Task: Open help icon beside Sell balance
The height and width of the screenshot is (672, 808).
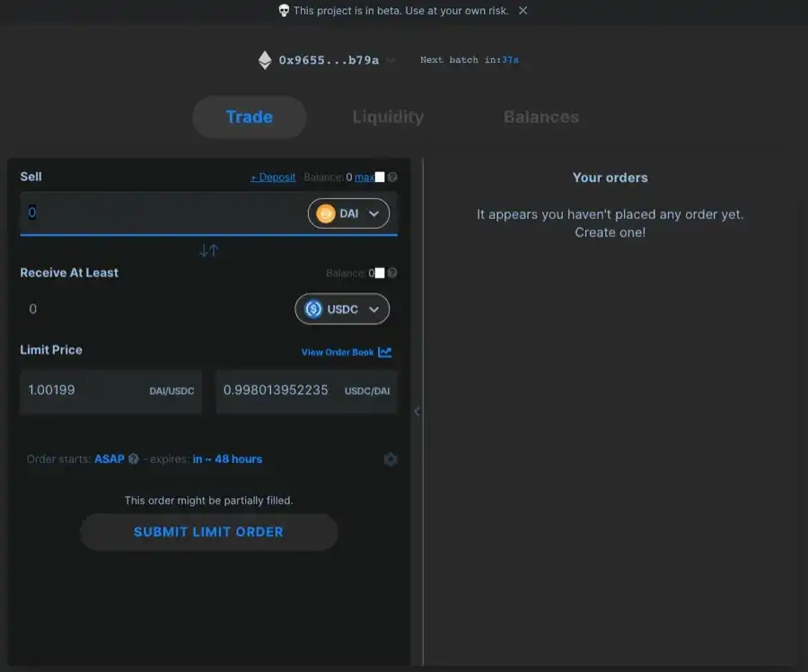Action: pos(392,177)
